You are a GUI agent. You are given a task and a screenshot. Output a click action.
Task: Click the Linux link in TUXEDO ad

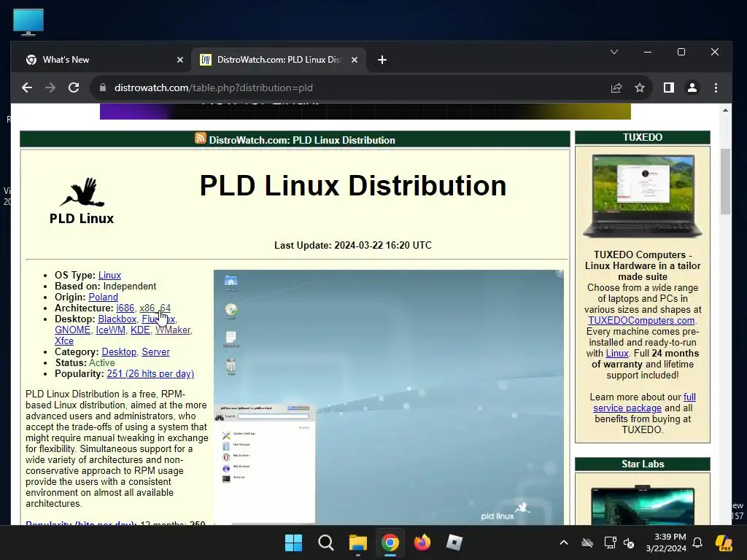pyautogui.click(x=617, y=354)
